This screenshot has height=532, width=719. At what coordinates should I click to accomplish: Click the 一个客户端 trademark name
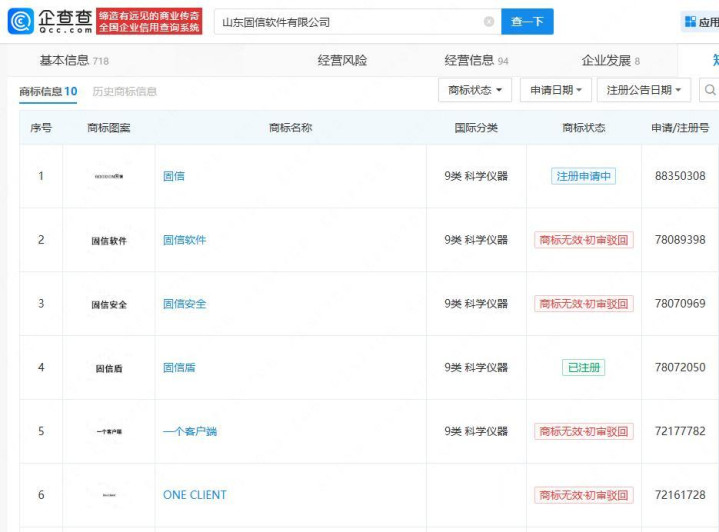(x=190, y=432)
